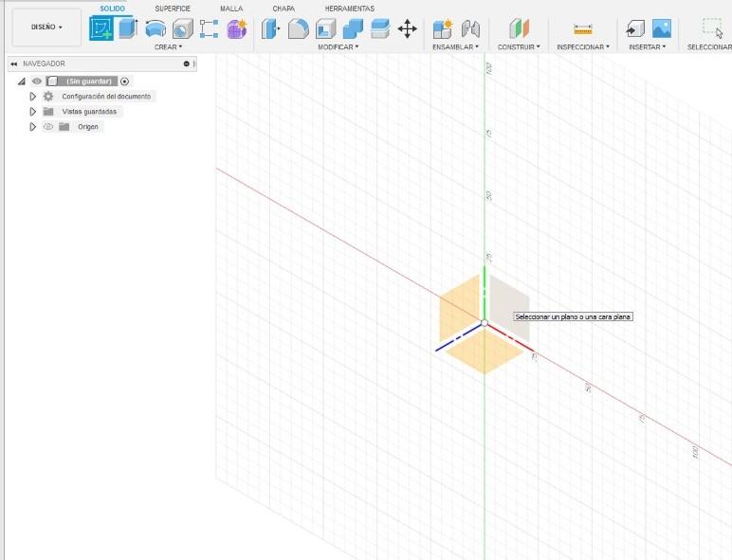Open the INSPECCIONAR dropdown menu
732x560 pixels.
pyautogui.click(x=583, y=47)
